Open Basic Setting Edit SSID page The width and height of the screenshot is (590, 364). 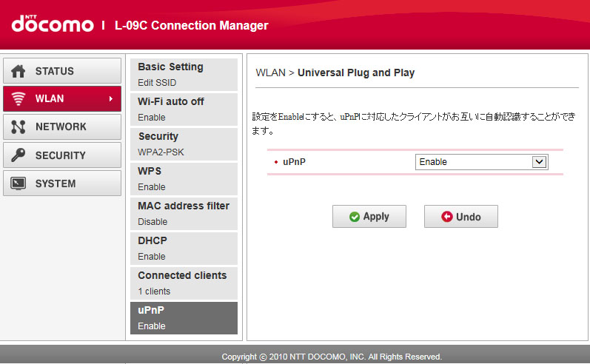tap(184, 74)
